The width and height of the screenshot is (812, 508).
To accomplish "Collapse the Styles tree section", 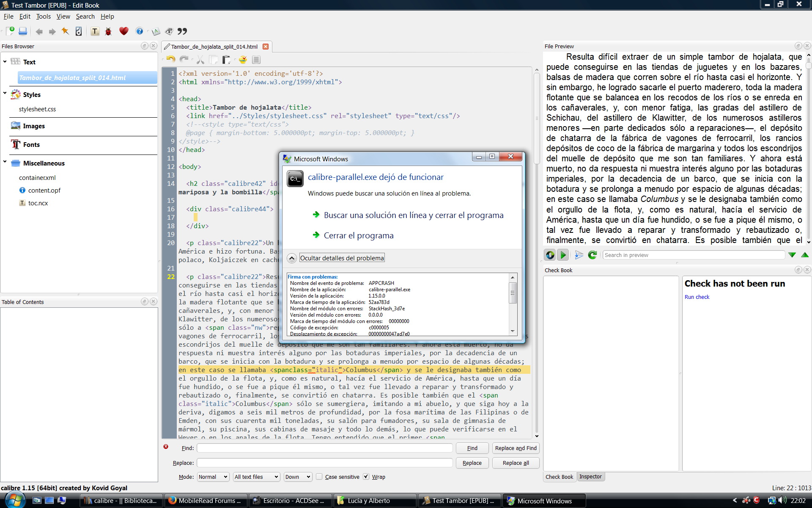I will [5, 94].
